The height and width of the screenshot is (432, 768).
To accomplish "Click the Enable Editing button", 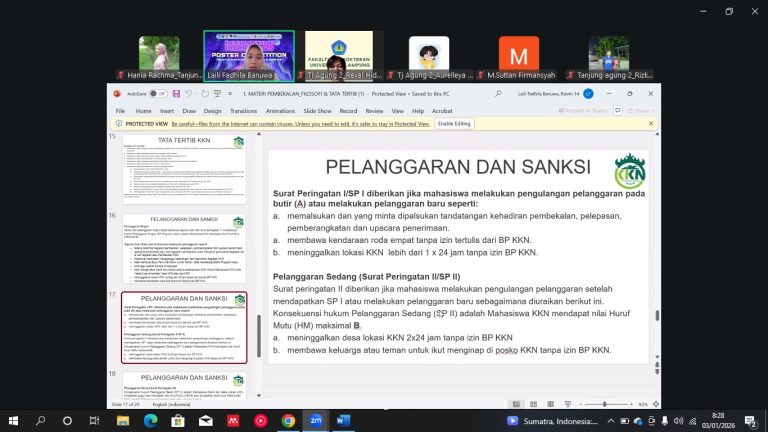I will [454, 123].
